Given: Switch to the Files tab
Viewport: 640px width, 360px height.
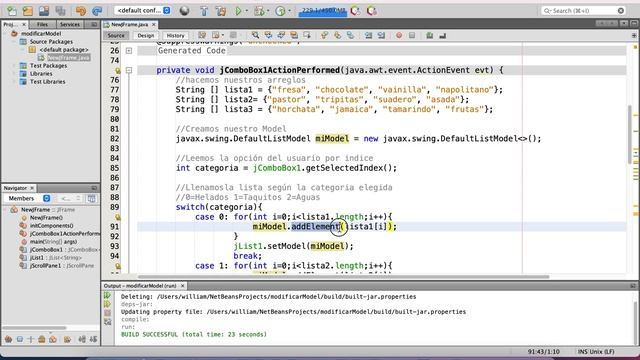Looking at the screenshot, I should (x=42, y=24).
